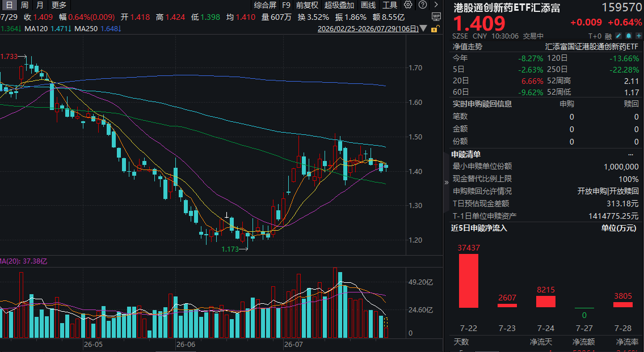
Task: Click the 2026/02/25-2026/07/29 date range link
Action: (x=368, y=29)
